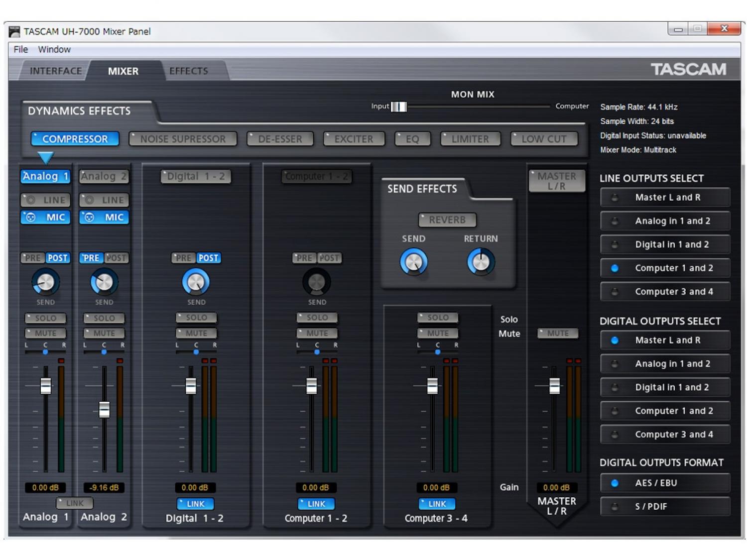Select S/PDIF digital output format
Image resolution: width=747 pixels, height=560 pixels.
665,506
